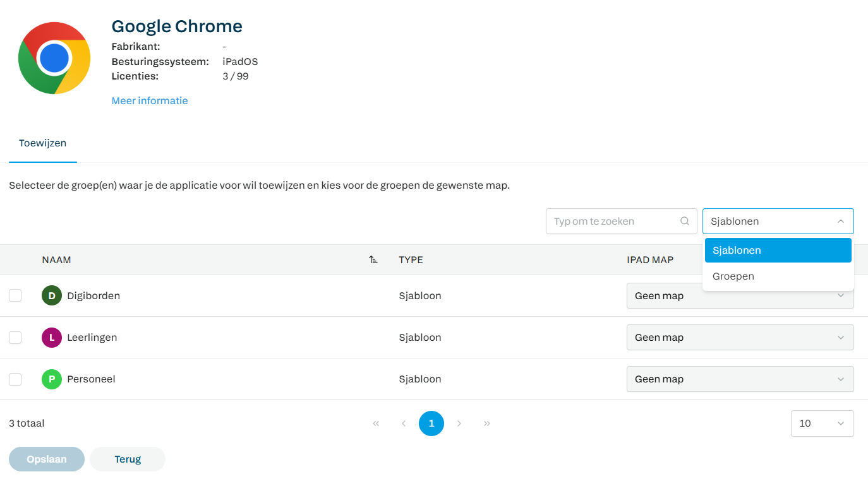
Task: Expand the Geen map dropdown for Personeel
Action: click(x=740, y=379)
